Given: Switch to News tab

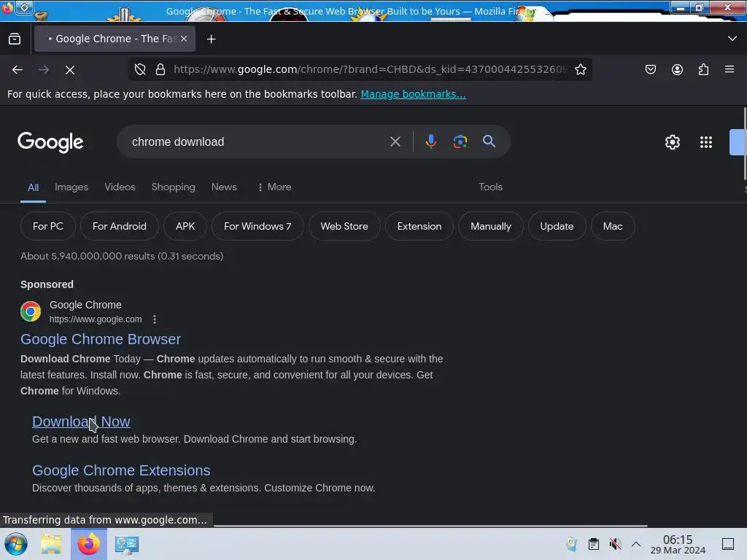Looking at the screenshot, I should 224,187.
